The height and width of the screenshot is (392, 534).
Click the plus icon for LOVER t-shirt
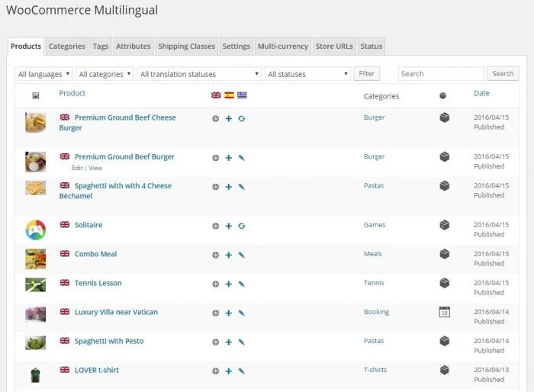pos(228,371)
